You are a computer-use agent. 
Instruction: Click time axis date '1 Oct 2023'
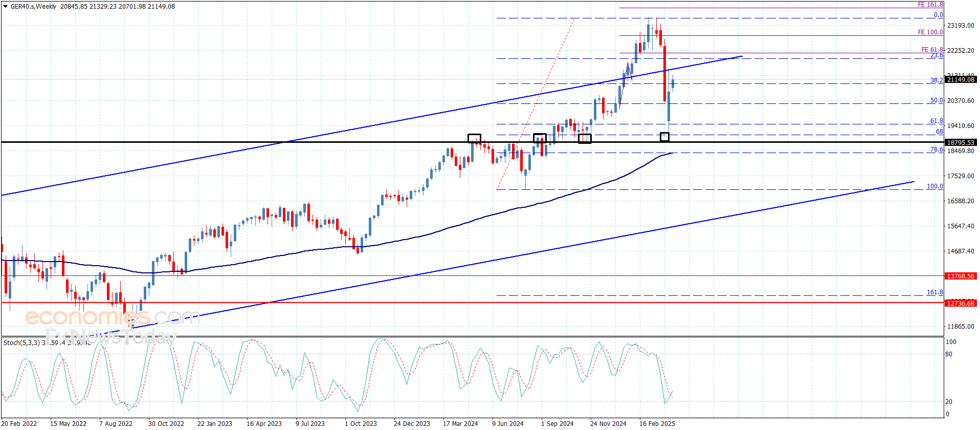point(361,423)
